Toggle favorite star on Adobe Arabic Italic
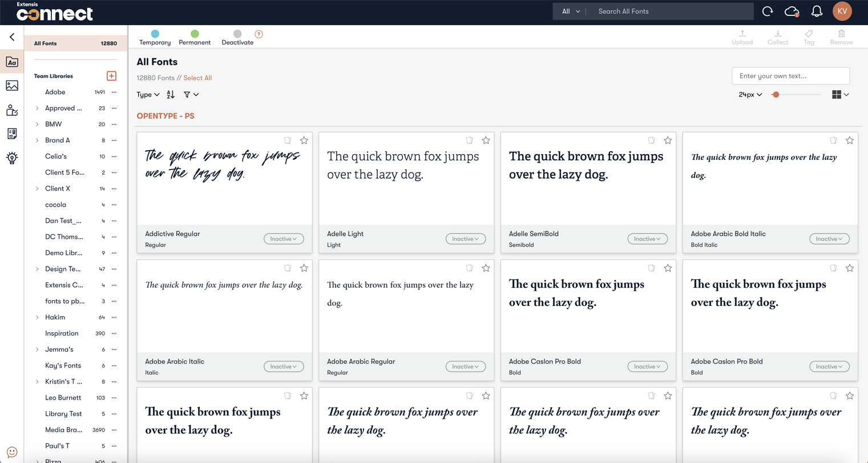This screenshot has width=868, height=463. coord(304,268)
